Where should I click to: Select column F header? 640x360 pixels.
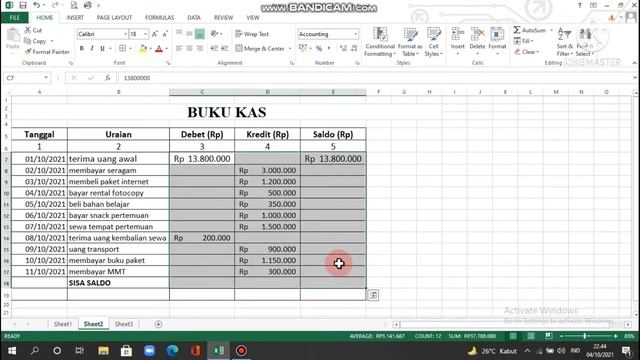pos(378,92)
